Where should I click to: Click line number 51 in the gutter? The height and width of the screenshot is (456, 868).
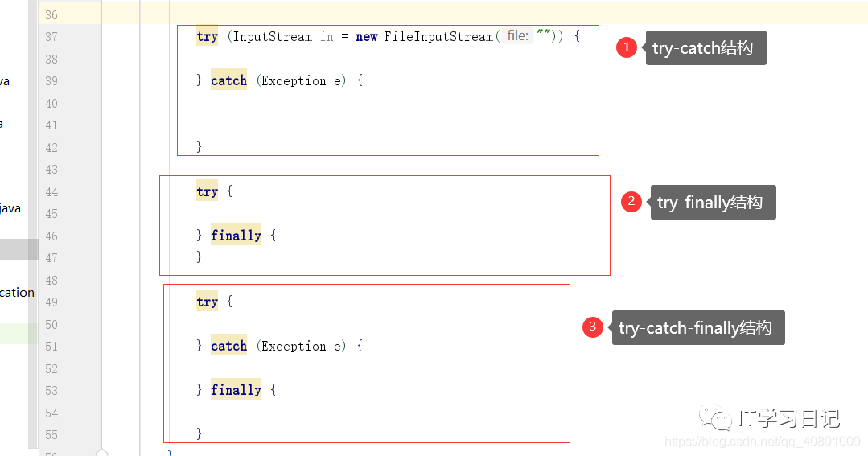(x=51, y=347)
